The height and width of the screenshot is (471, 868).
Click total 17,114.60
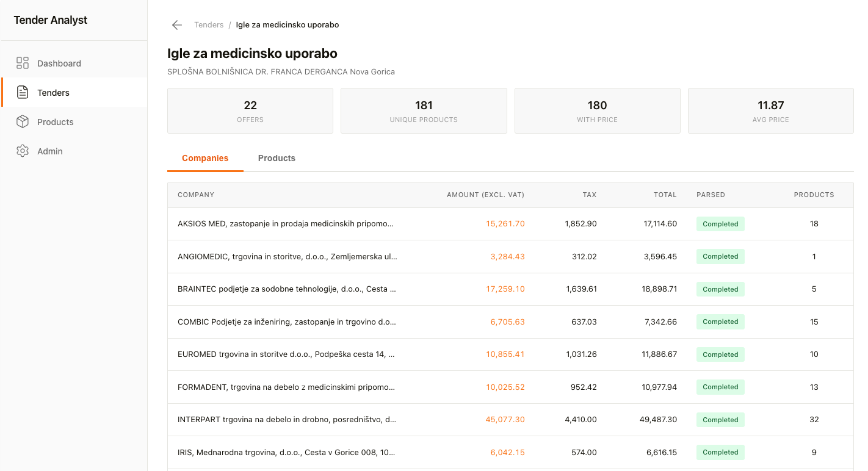[x=660, y=224]
